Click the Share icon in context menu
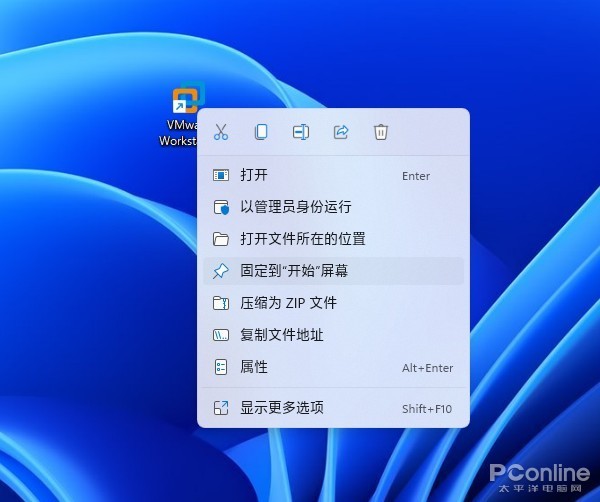This screenshot has height=502, width=600. pos(341,132)
